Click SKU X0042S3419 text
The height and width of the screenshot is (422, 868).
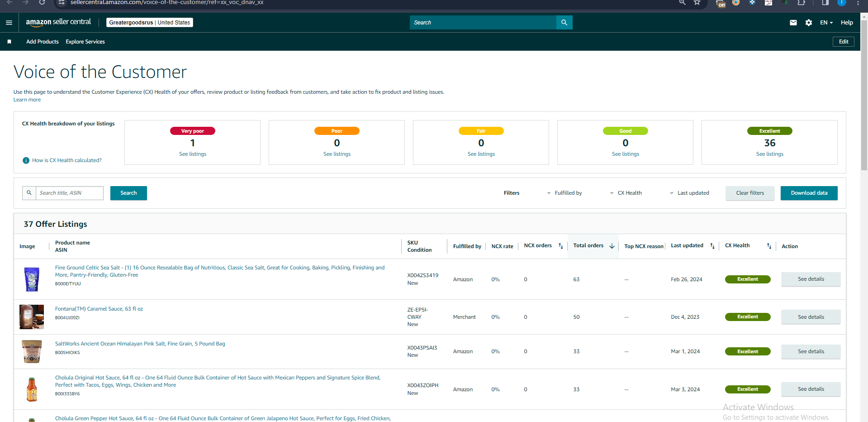click(423, 275)
